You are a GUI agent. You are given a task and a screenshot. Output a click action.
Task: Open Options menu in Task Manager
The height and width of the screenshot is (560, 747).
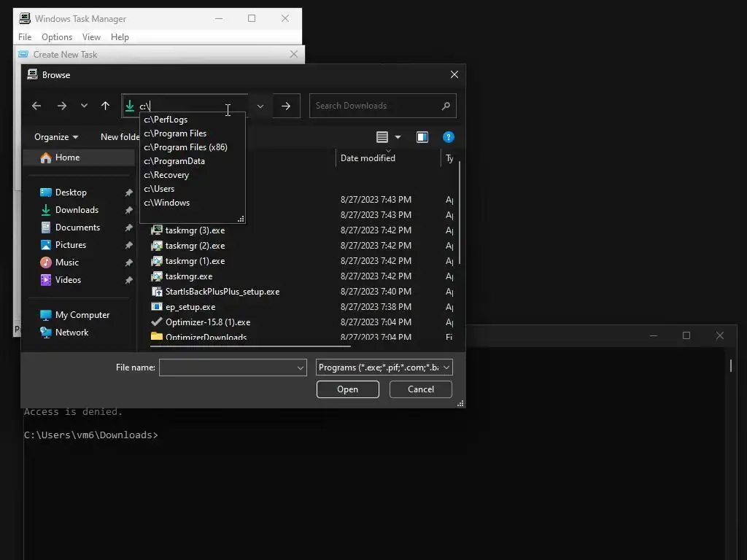coord(57,37)
